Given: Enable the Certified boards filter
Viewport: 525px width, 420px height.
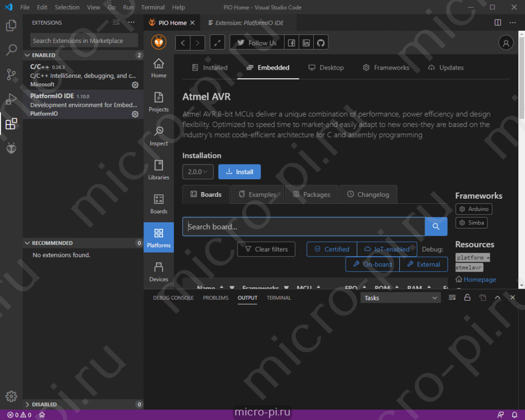Looking at the screenshot, I should [x=331, y=249].
